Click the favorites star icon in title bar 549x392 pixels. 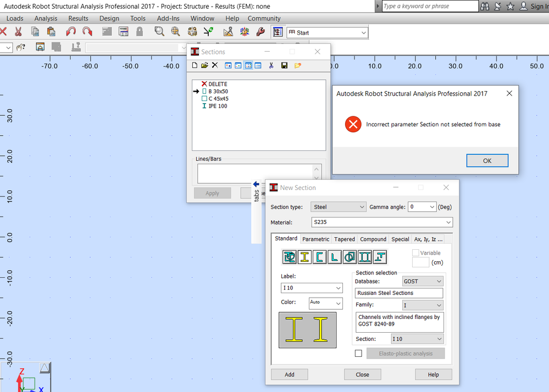[511, 6]
